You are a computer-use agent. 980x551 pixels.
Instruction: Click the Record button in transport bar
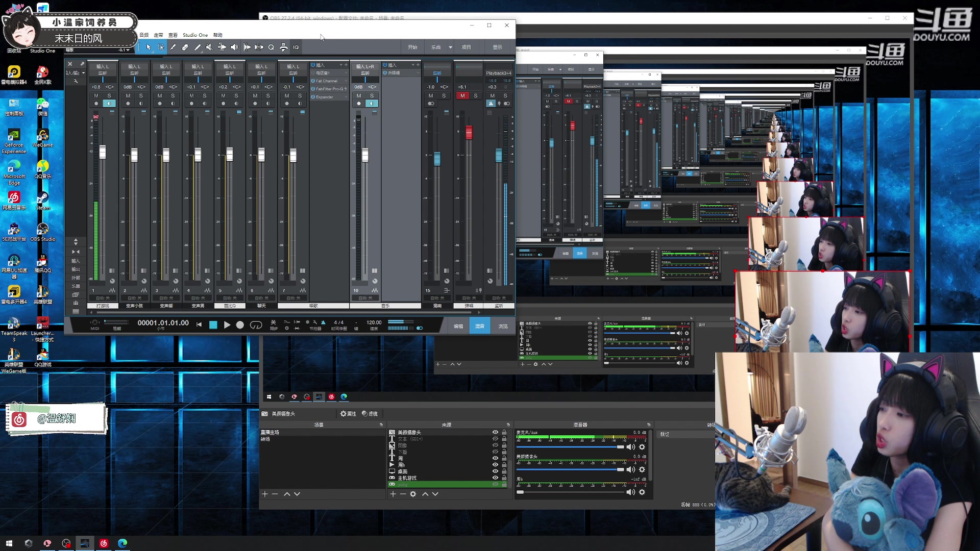pos(240,325)
